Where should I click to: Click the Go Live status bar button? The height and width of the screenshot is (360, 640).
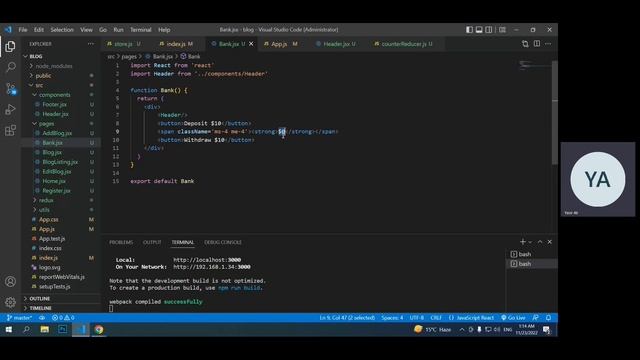coord(513,318)
